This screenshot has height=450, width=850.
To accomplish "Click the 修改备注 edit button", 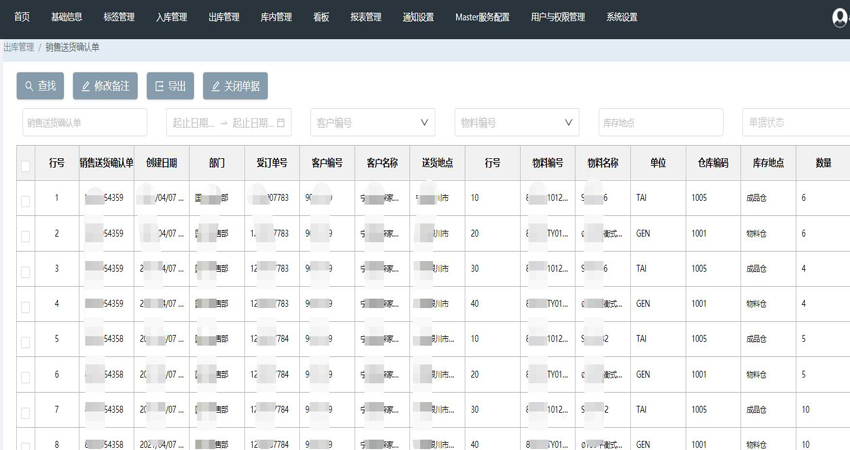I will pyautogui.click(x=105, y=86).
